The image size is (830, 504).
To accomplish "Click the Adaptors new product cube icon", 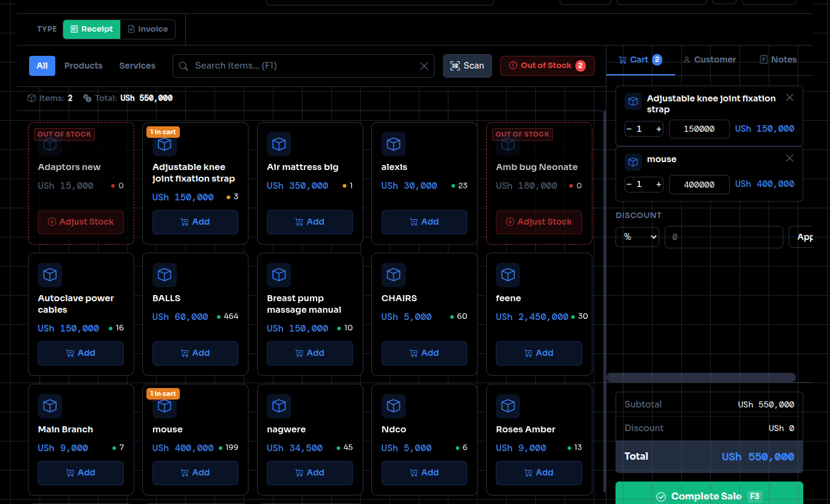I will 50,144.
